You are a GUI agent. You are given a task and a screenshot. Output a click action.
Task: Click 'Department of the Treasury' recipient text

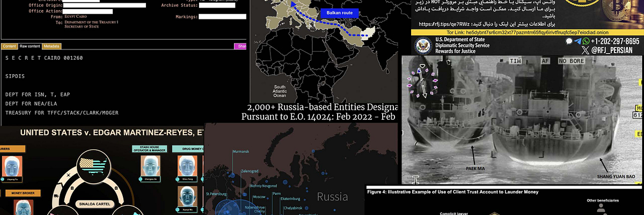pos(91,21)
